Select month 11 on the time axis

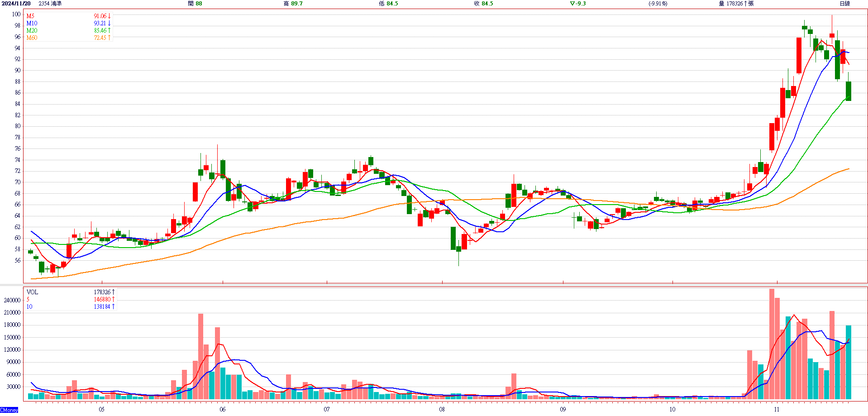tap(777, 409)
